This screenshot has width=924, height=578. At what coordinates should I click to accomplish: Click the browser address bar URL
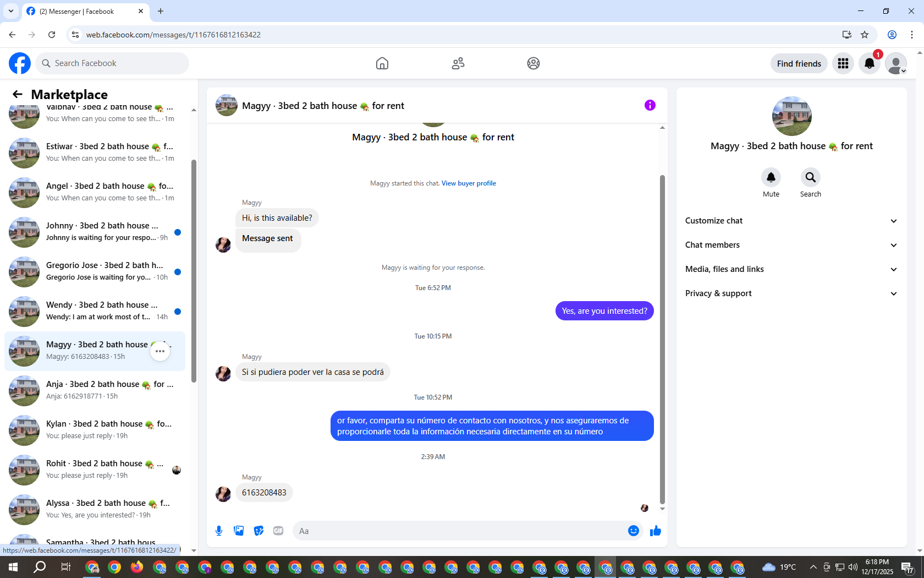(173, 35)
